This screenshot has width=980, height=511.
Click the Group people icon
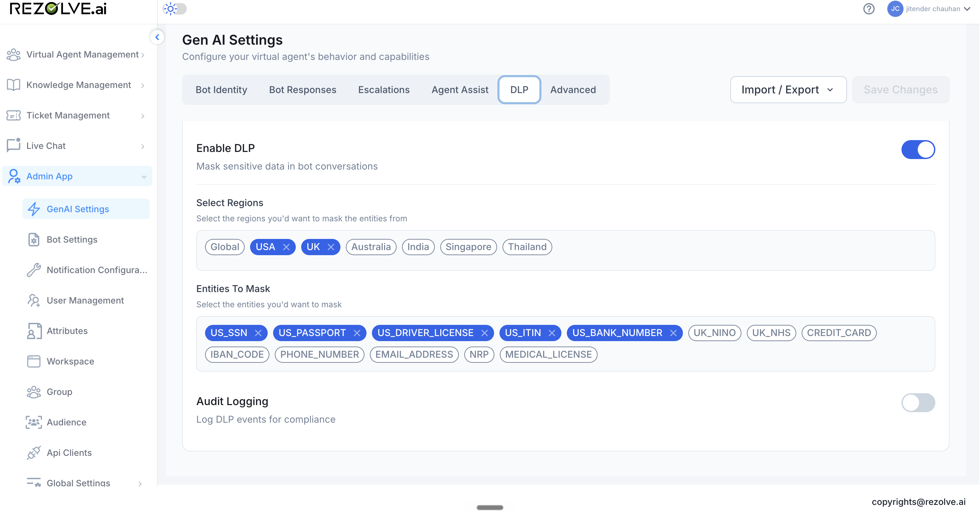tap(34, 392)
